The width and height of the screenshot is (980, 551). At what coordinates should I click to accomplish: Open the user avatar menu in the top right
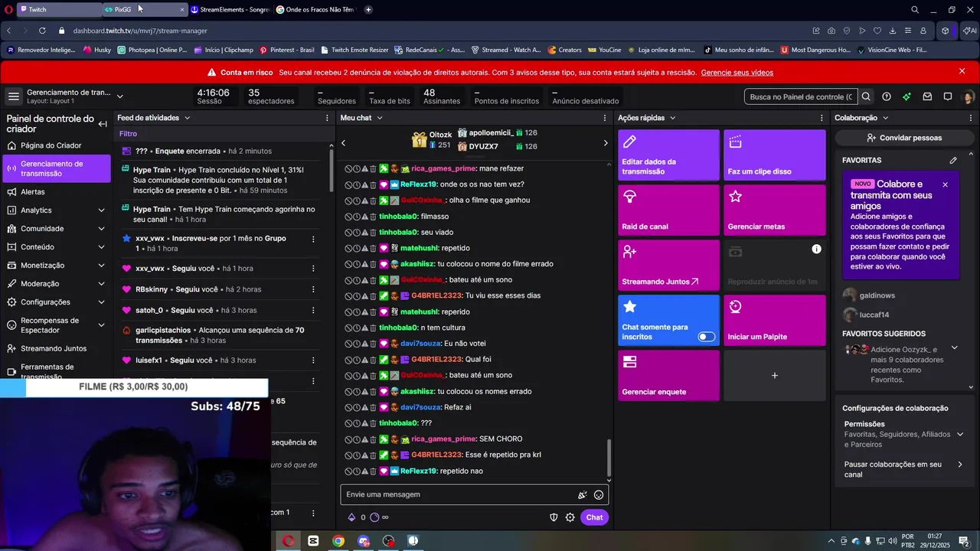[x=968, y=96]
